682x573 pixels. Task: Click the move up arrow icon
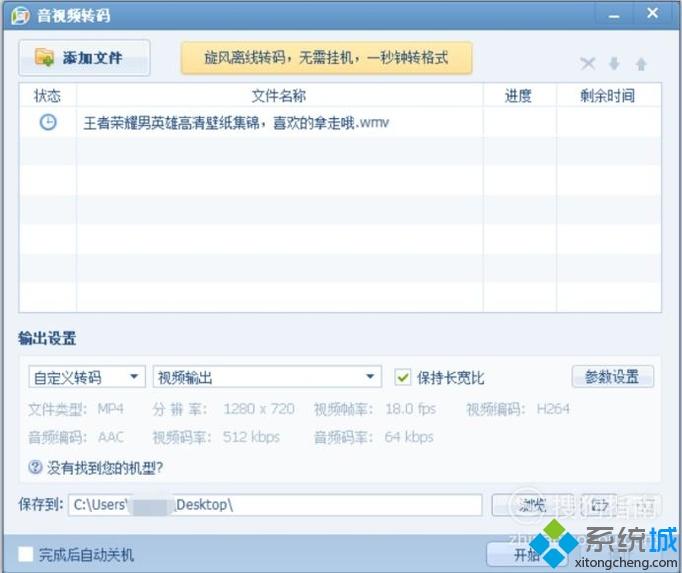pyautogui.click(x=641, y=64)
